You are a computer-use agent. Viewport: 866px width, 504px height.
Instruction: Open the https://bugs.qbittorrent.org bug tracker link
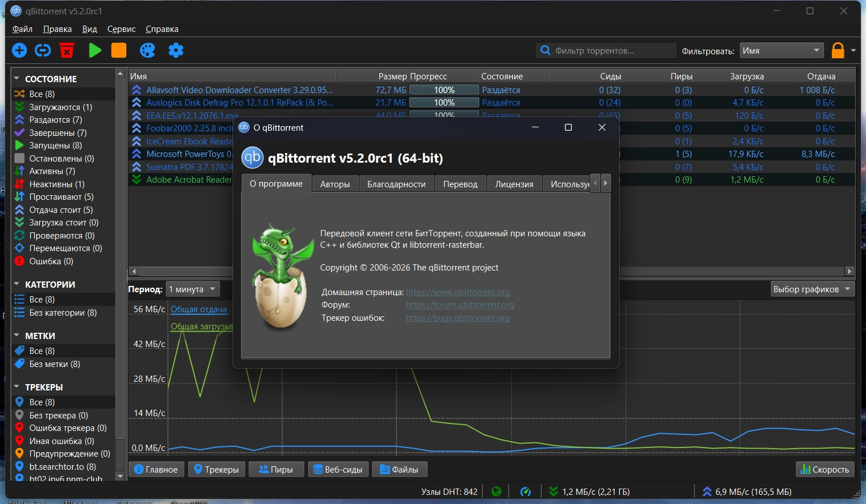(458, 318)
